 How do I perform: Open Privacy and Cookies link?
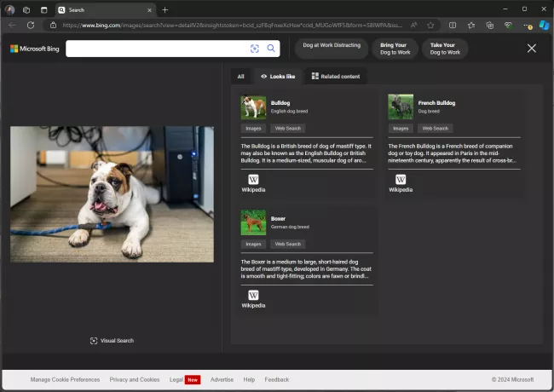pyautogui.click(x=135, y=379)
